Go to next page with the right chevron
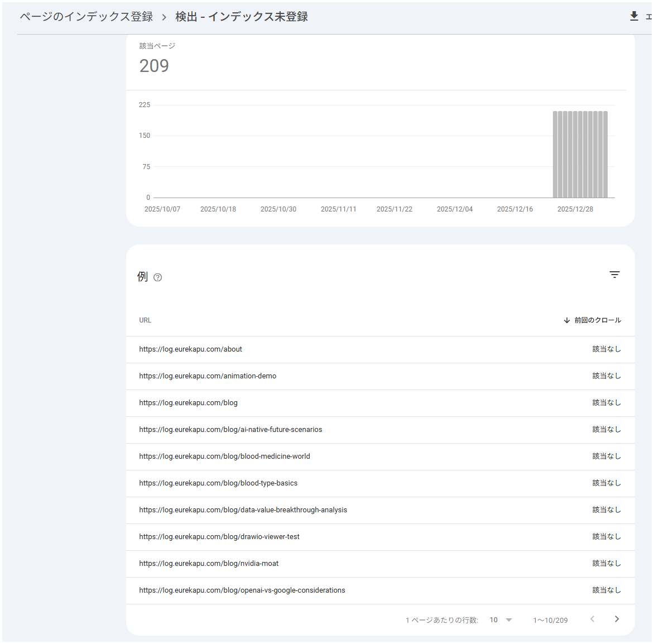The image size is (654, 644). pos(617,619)
